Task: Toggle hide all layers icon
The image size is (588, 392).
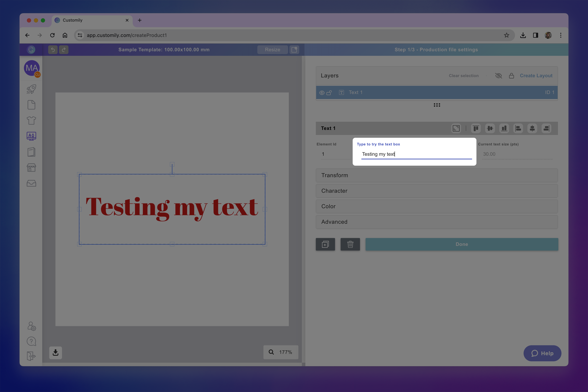Action: (498, 76)
